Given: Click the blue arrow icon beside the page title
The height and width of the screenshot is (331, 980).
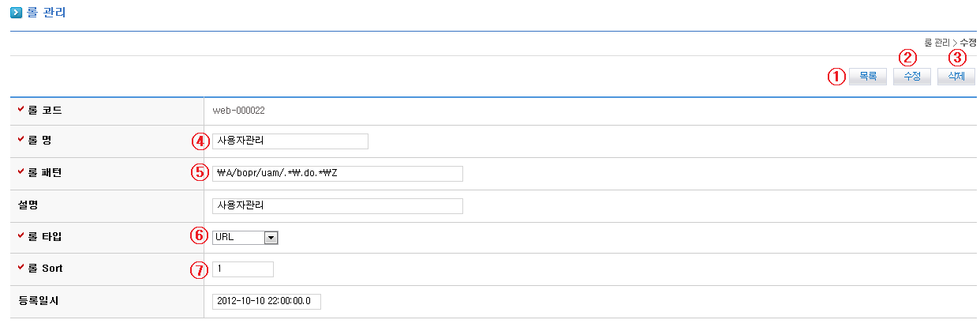Looking at the screenshot, I should click(x=16, y=13).
